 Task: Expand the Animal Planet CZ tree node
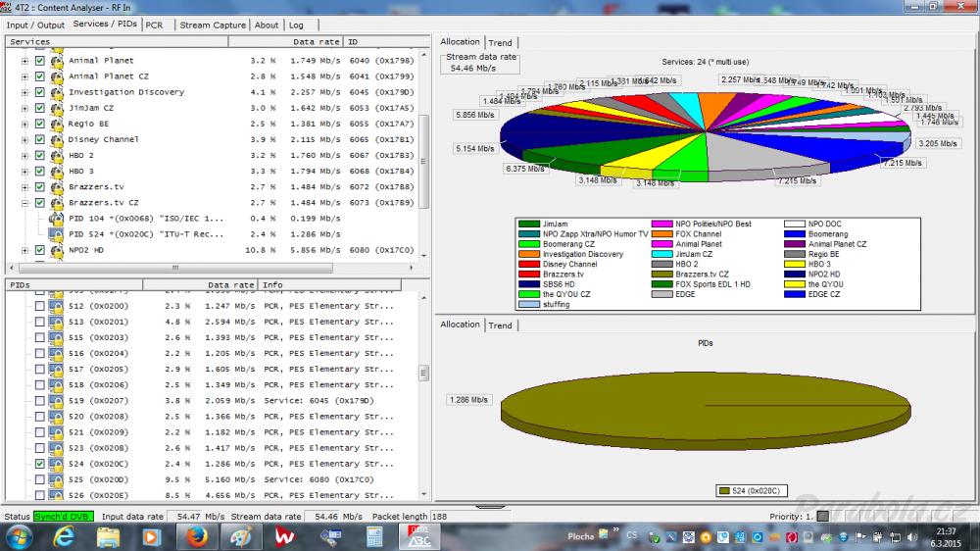point(24,76)
